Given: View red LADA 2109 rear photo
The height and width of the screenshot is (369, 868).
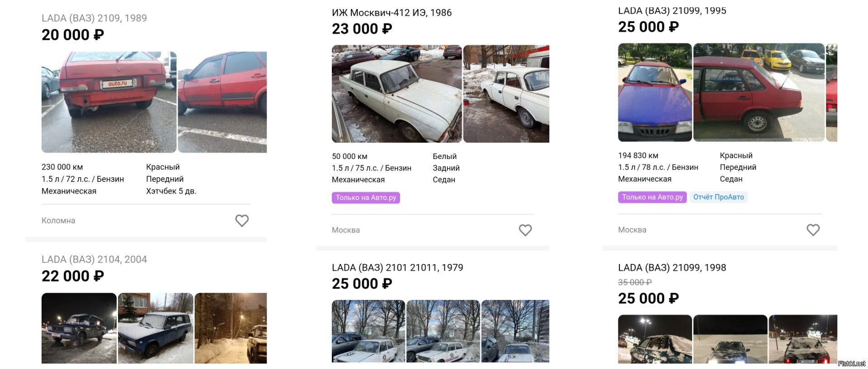Looking at the screenshot, I should tap(109, 102).
